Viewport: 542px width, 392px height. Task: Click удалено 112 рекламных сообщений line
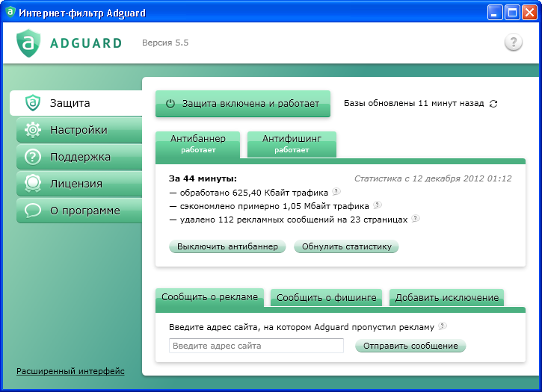[x=289, y=220]
